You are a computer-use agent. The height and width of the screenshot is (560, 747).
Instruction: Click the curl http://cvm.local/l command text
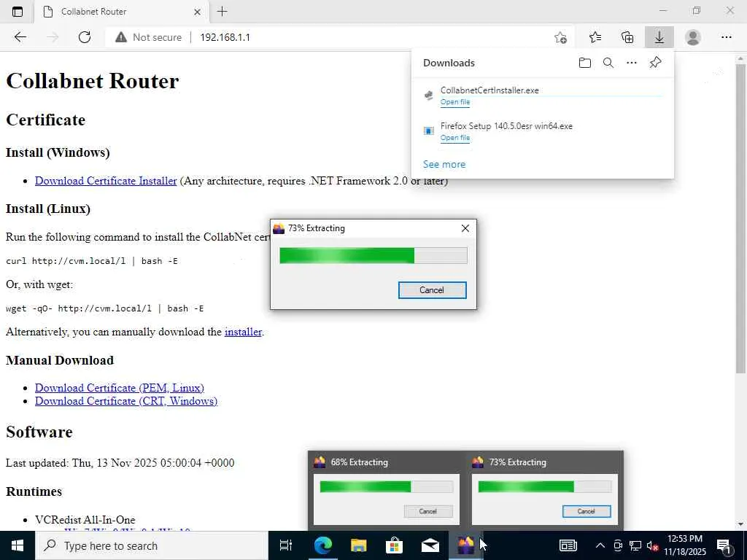[x=91, y=261]
